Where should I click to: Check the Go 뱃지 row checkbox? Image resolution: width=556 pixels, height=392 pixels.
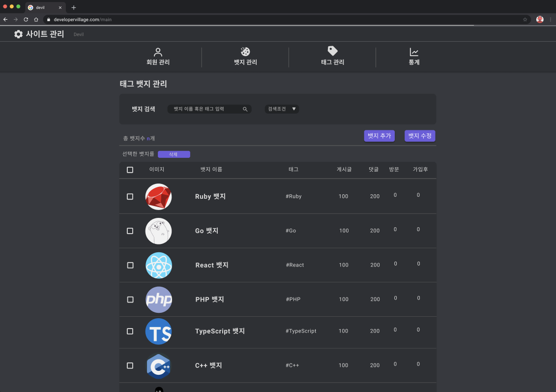(x=130, y=231)
